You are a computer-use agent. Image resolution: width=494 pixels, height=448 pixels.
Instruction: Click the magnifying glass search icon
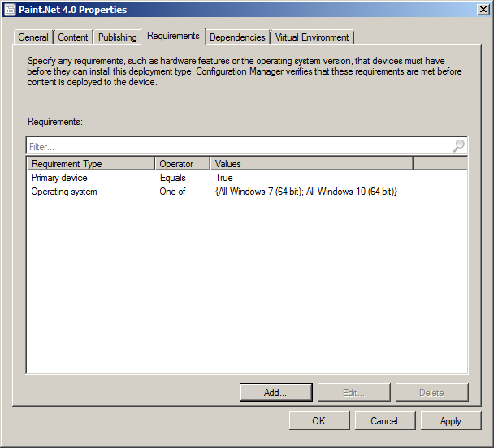click(x=459, y=145)
